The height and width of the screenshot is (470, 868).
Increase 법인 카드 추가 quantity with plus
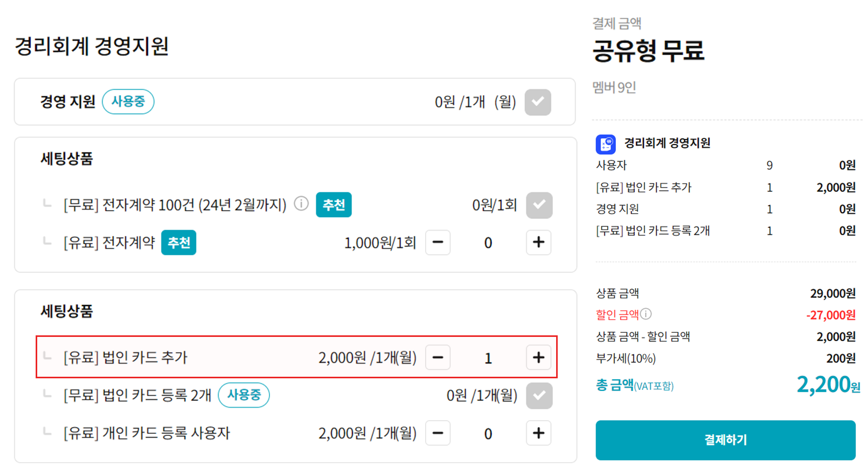(x=538, y=357)
